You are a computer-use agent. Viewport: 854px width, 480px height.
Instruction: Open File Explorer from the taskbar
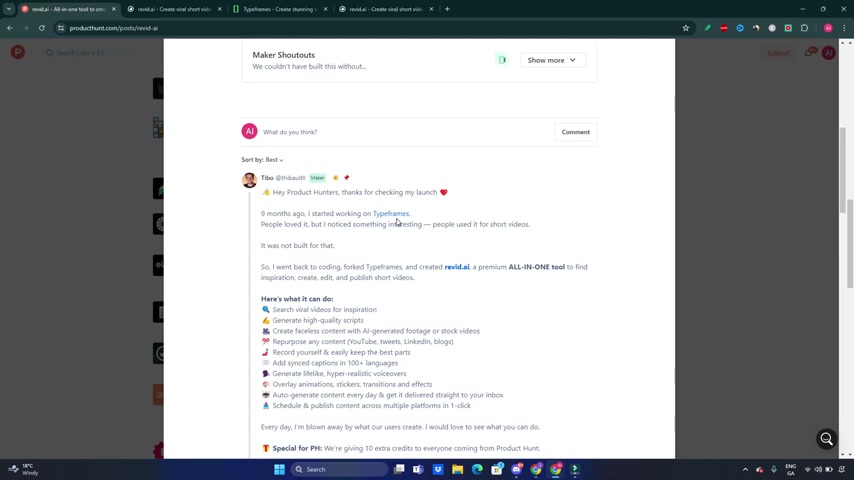click(x=457, y=469)
